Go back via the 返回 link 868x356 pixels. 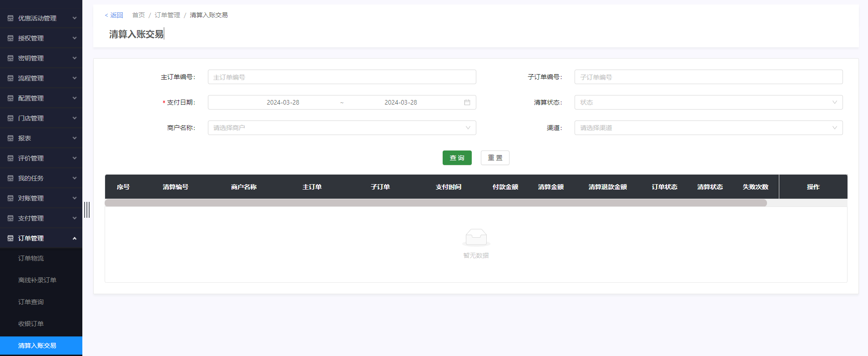(114, 15)
